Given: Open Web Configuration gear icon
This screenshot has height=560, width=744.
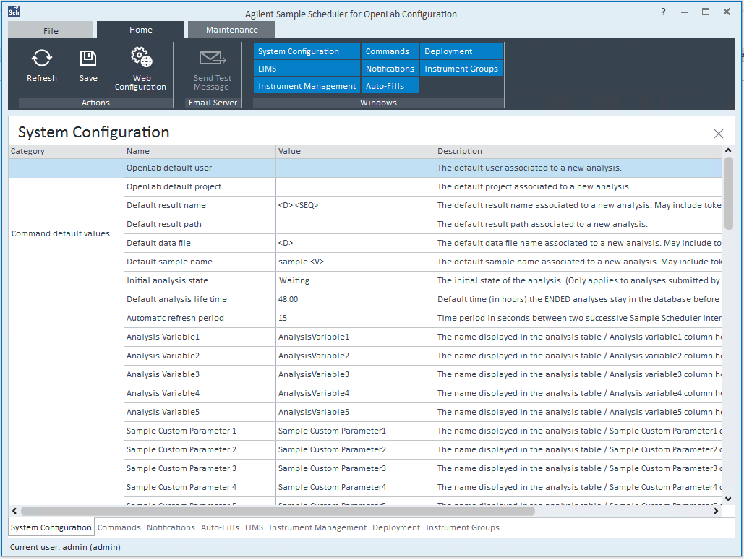Looking at the screenshot, I should tap(141, 59).
